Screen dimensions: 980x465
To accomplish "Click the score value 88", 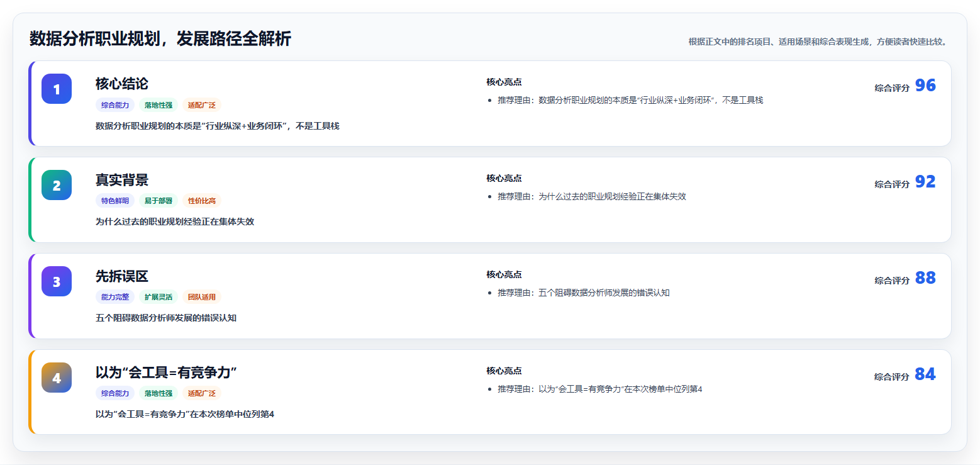I will click(x=925, y=278).
